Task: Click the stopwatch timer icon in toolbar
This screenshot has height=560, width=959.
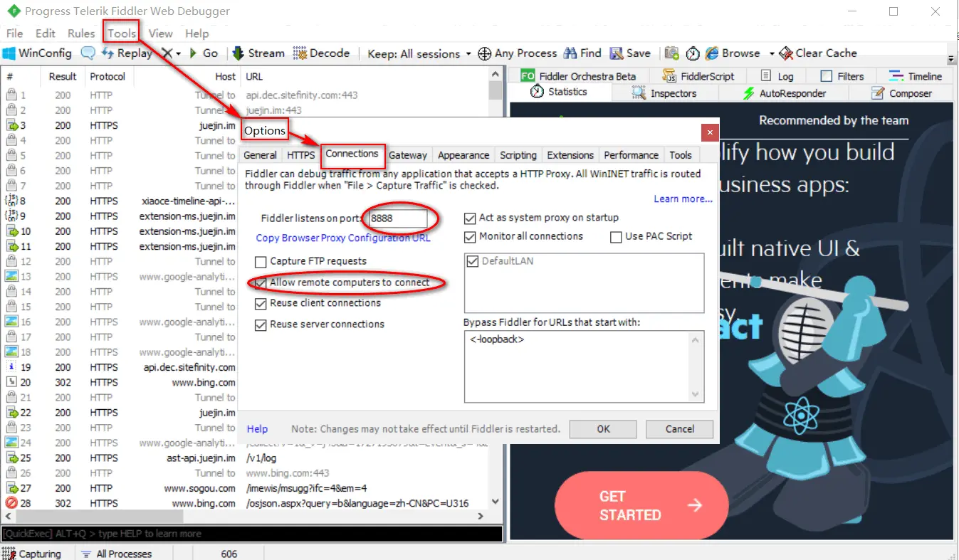Action: click(693, 53)
